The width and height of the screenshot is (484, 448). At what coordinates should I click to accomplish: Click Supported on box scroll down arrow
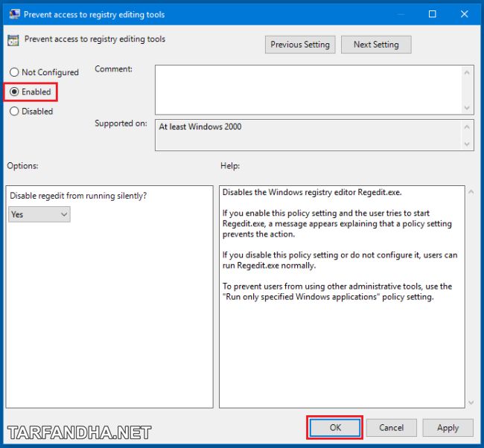coord(467,144)
